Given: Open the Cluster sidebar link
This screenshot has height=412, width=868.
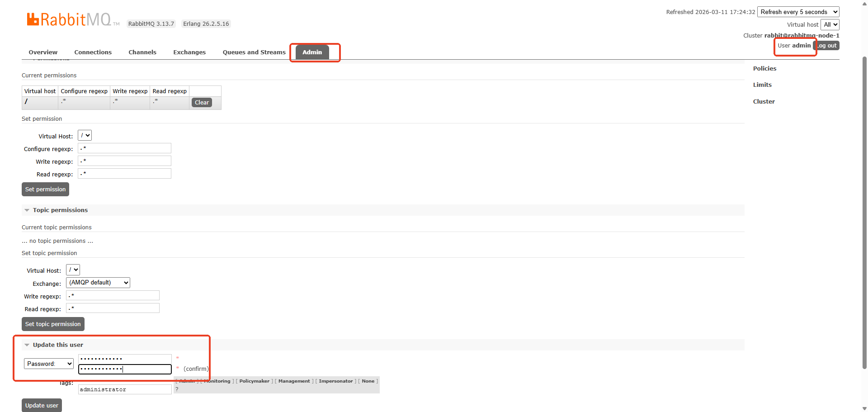Looking at the screenshot, I should 764,102.
